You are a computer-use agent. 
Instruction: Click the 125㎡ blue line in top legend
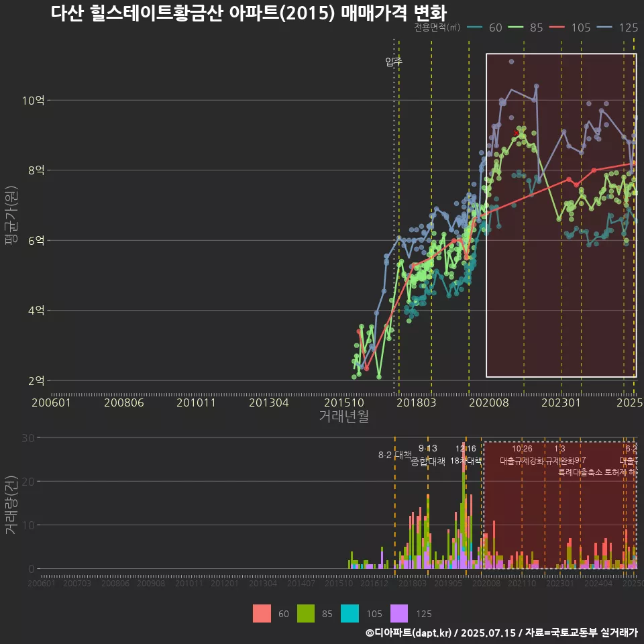(x=604, y=28)
